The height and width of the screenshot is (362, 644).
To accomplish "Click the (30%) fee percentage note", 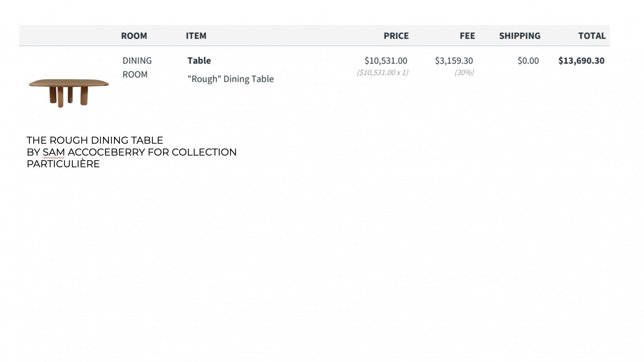I will (x=464, y=73).
